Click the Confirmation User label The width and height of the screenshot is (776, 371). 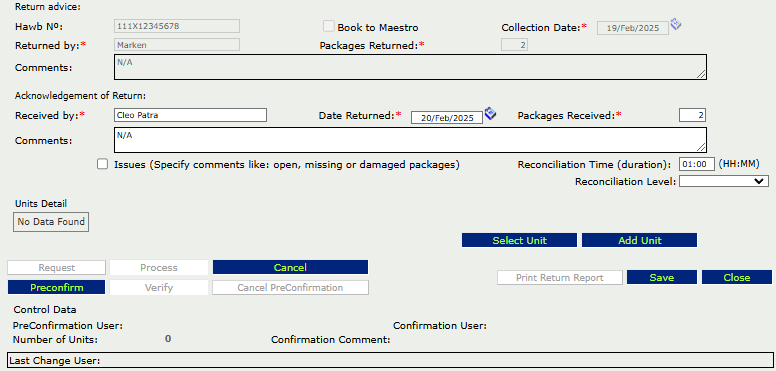click(440, 325)
